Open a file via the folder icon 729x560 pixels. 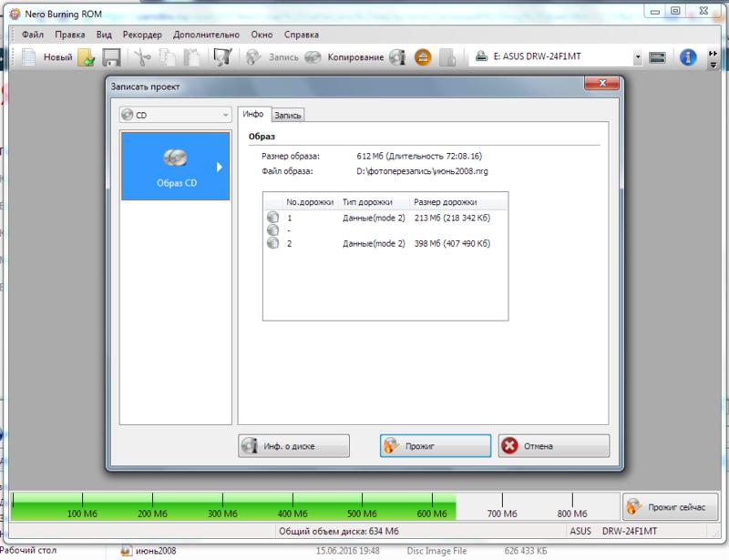(87, 57)
